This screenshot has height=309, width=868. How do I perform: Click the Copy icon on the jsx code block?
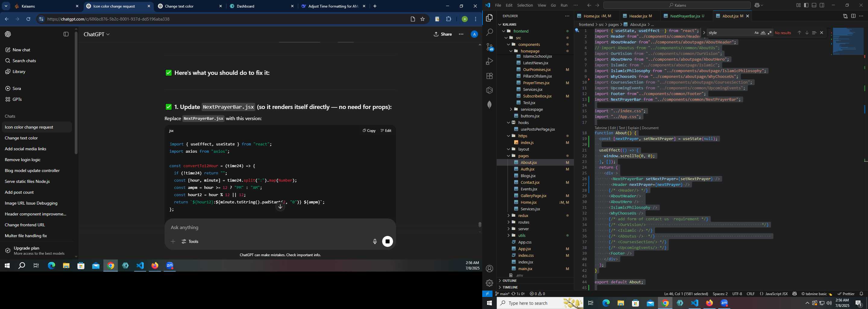point(369,131)
